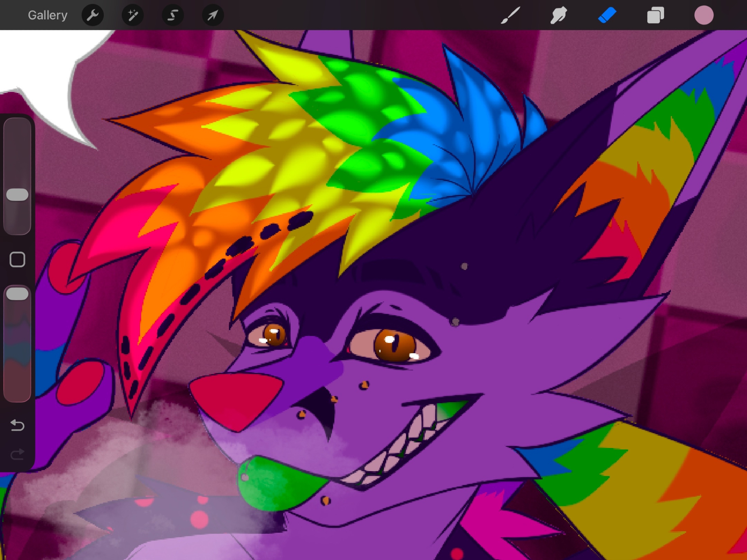Click the brush size slider handle

click(17, 195)
